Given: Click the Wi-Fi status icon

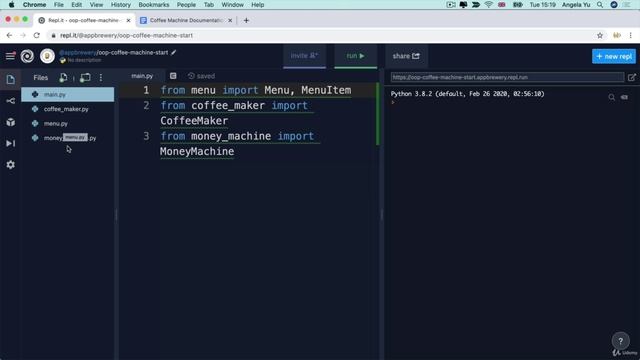Looking at the screenshot, I should (x=489, y=4).
